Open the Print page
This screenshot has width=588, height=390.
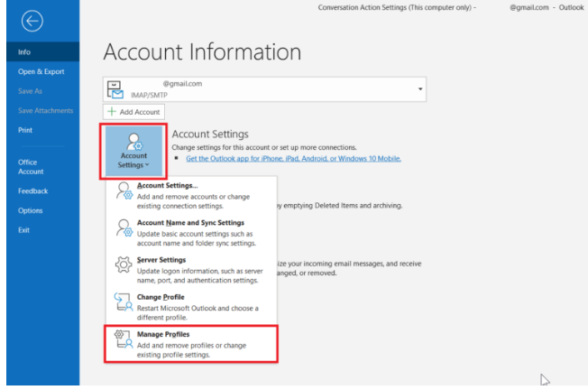25,130
